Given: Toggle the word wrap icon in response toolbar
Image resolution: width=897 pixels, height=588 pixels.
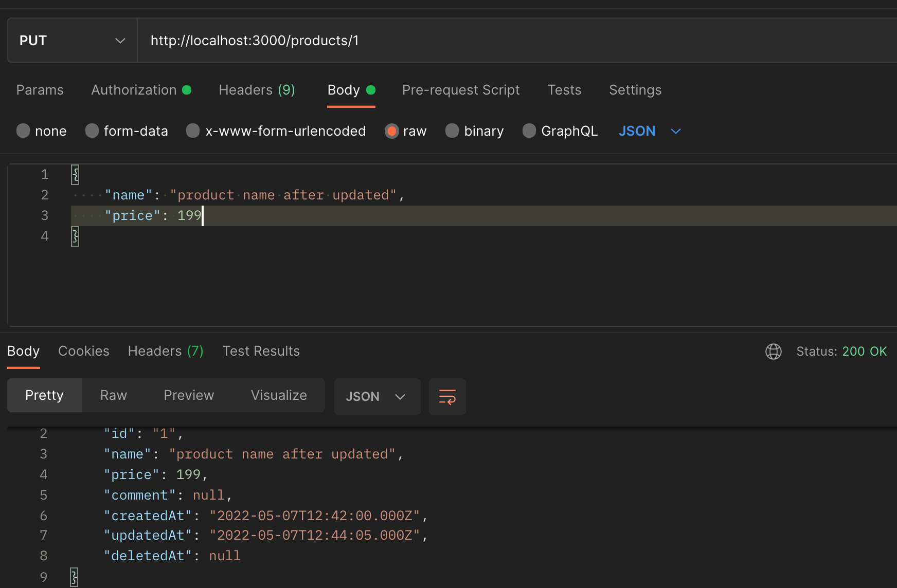Looking at the screenshot, I should [x=447, y=397].
